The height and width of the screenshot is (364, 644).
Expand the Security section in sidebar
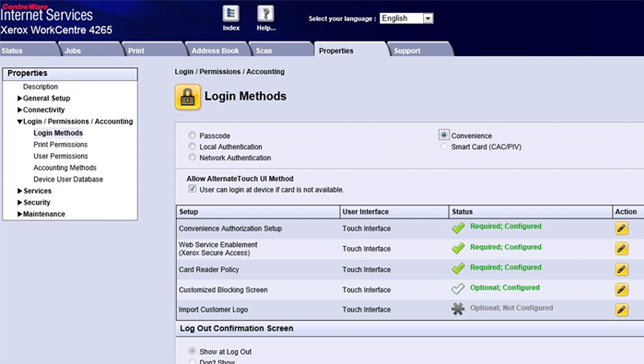click(19, 203)
